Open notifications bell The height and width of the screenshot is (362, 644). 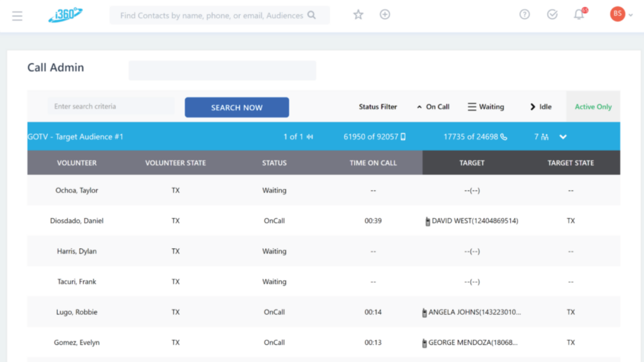pos(579,15)
